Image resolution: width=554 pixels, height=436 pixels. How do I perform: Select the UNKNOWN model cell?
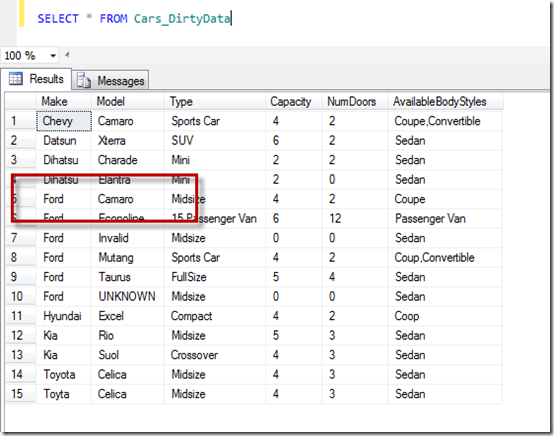128,296
